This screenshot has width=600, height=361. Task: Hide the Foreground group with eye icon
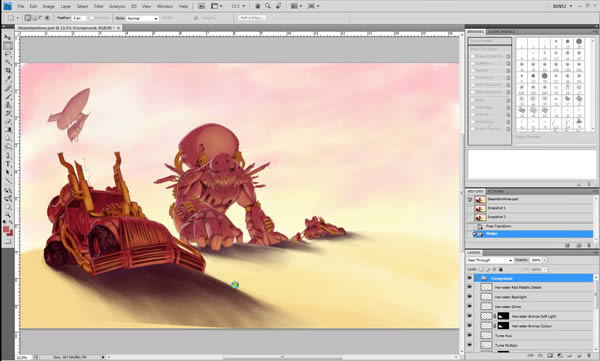[x=470, y=278]
